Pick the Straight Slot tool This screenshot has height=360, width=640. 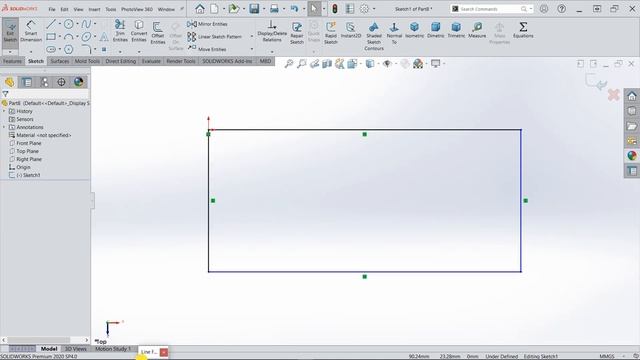(51, 49)
